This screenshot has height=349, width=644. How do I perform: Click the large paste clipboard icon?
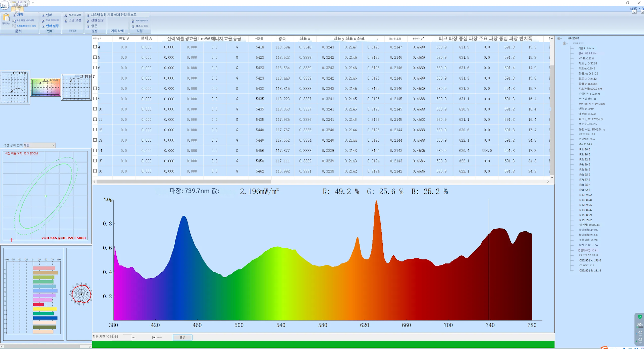point(6,18)
